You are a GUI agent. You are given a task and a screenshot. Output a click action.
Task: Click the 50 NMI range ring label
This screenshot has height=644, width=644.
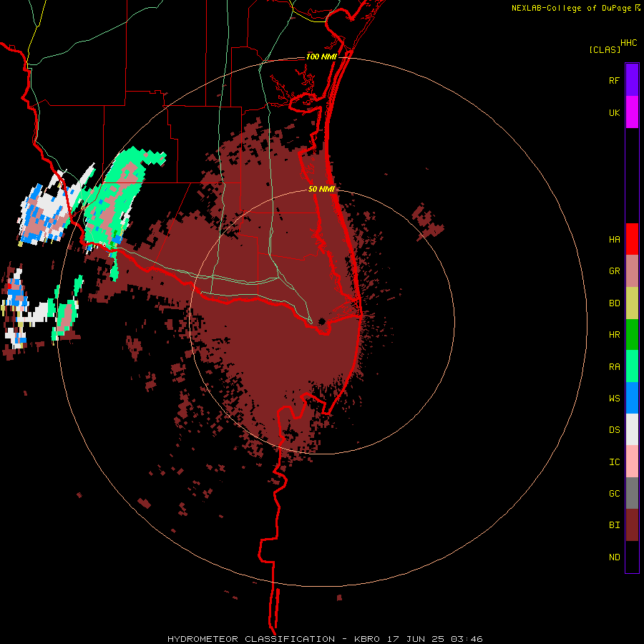[321, 189]
